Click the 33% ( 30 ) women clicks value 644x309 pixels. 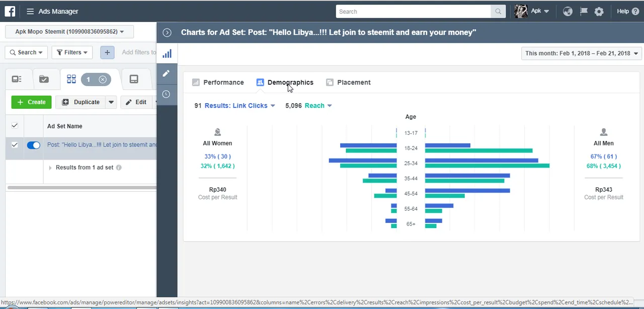point(218,157)
